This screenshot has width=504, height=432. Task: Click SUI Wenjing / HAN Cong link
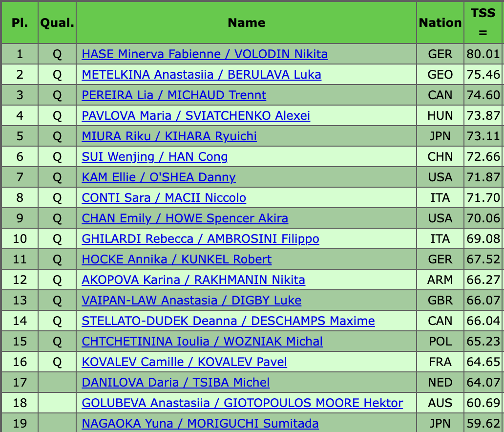tap(155, 157)
